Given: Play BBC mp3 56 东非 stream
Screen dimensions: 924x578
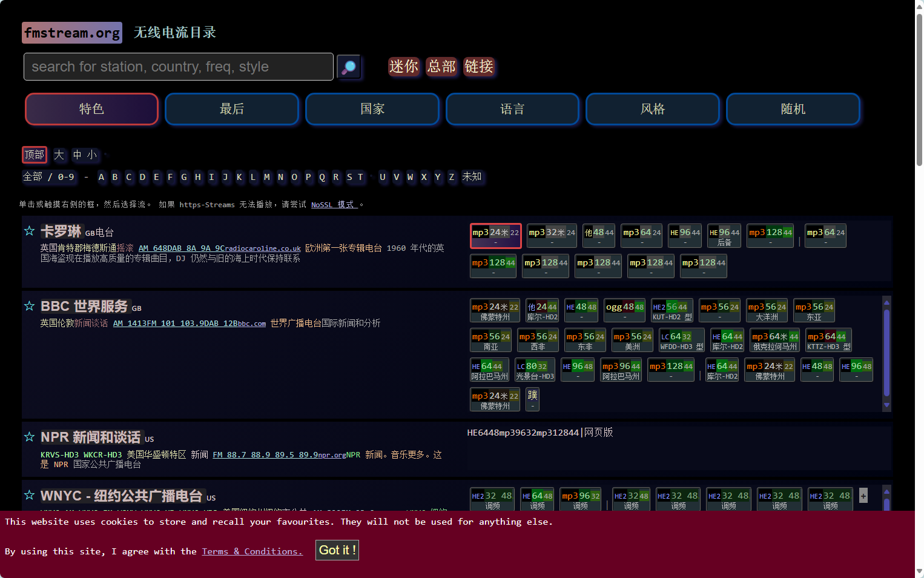Looking at the screenshot, I should coord(585,340).
